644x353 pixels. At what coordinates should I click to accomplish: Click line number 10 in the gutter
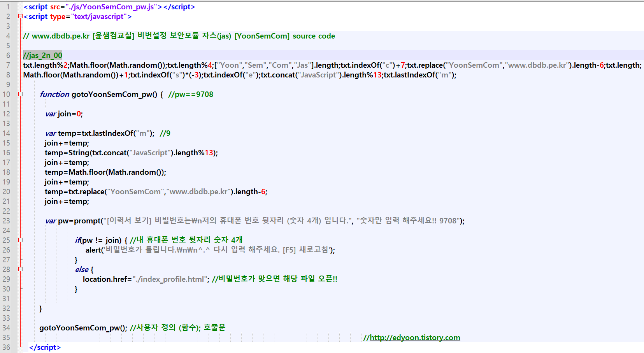6,94
